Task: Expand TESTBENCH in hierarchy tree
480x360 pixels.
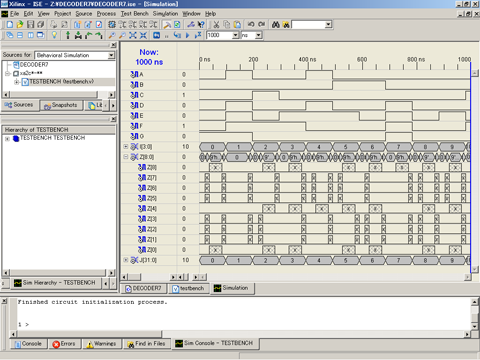Action: [7, 138]
